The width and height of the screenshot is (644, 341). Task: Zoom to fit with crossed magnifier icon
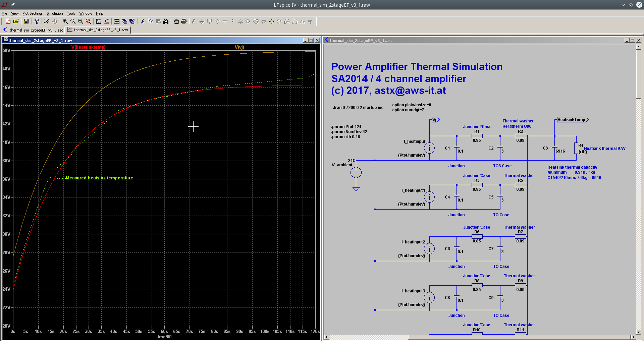(88, 21)
